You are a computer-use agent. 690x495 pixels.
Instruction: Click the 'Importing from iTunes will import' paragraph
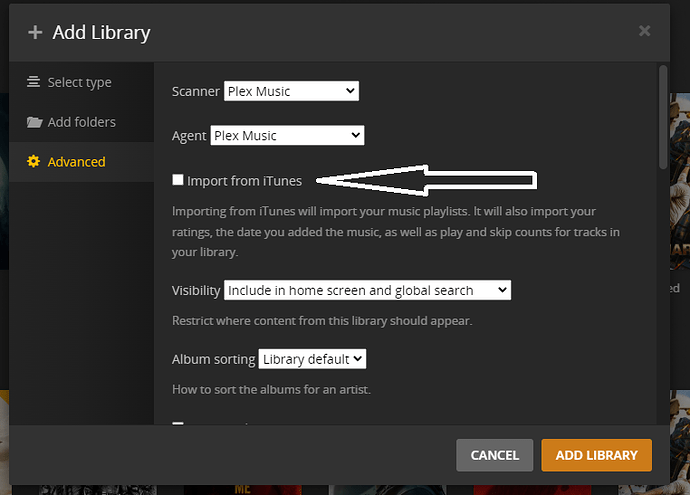[x=396, y=232]
